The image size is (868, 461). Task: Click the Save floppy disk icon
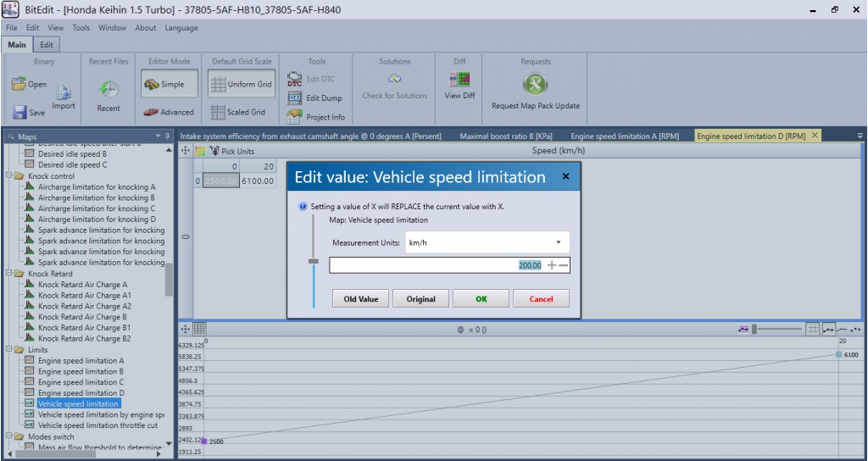pyautogui.click(x=19, y=113)
